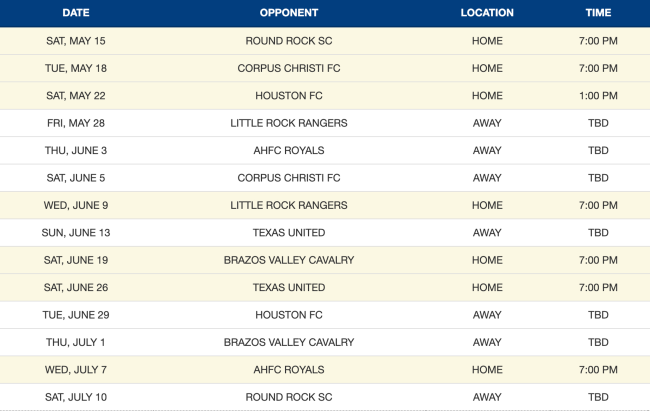The image size is (650, 411).
Task: Select the SAT, MAY 15 date cell
Action: [x=75, y=41]
